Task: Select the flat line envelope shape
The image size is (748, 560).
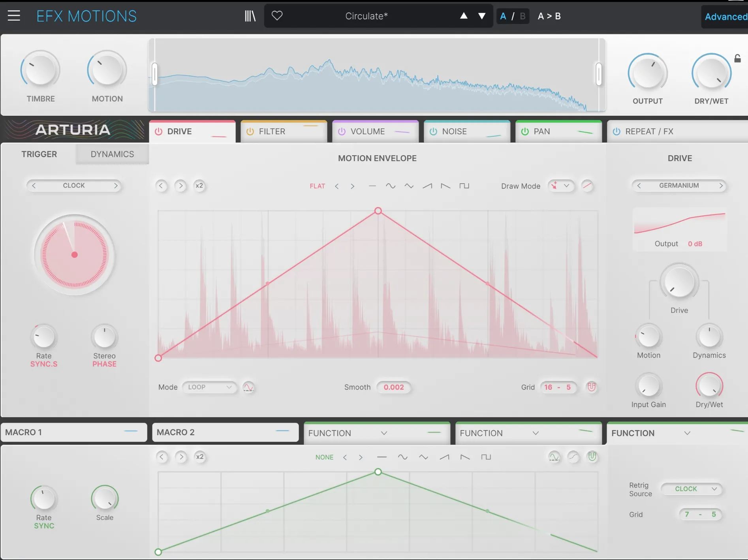Action: coord(372,186)
